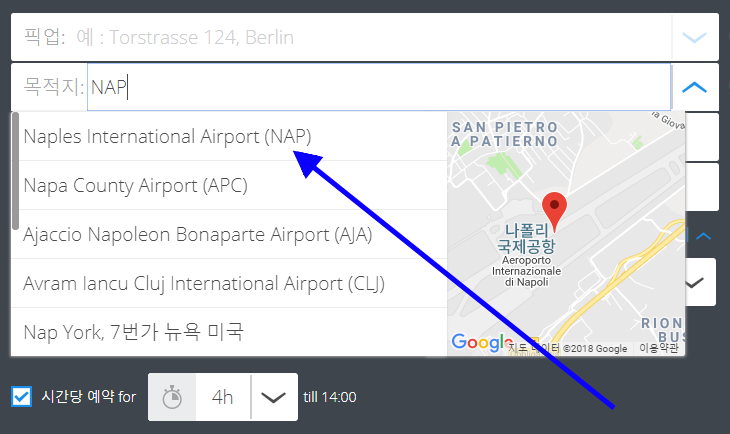Click the 4h duration value
This screenshot has width=730, height=434.
(x=223, y=397)
